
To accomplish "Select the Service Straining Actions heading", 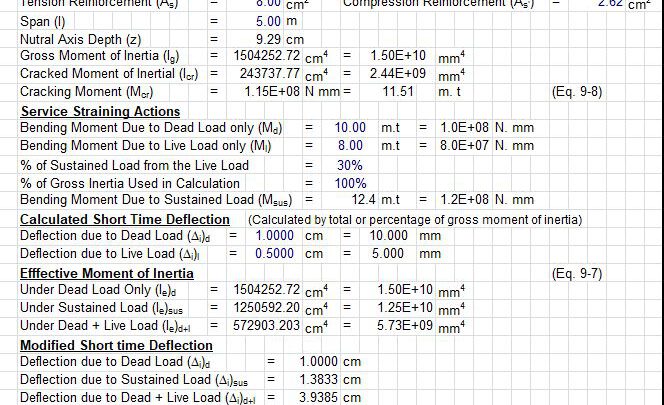I will (100, 111).
